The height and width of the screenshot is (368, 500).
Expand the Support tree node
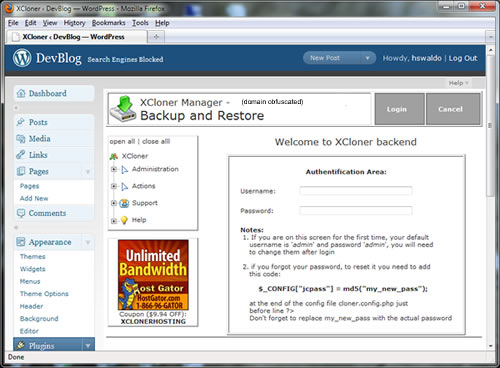coord(114,203)
